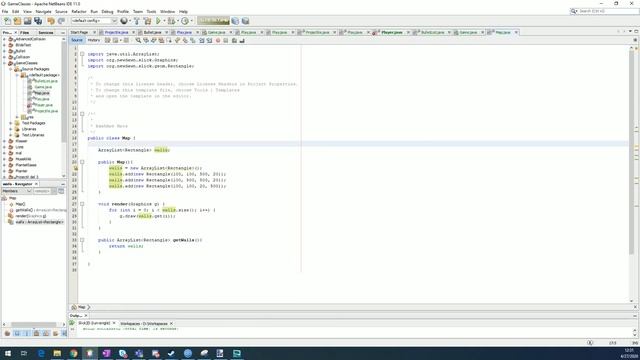Click the Build Project hammer icon
The width and height of the screenshot is (640, 360).
pyautogui.click(x=137, y=21)
